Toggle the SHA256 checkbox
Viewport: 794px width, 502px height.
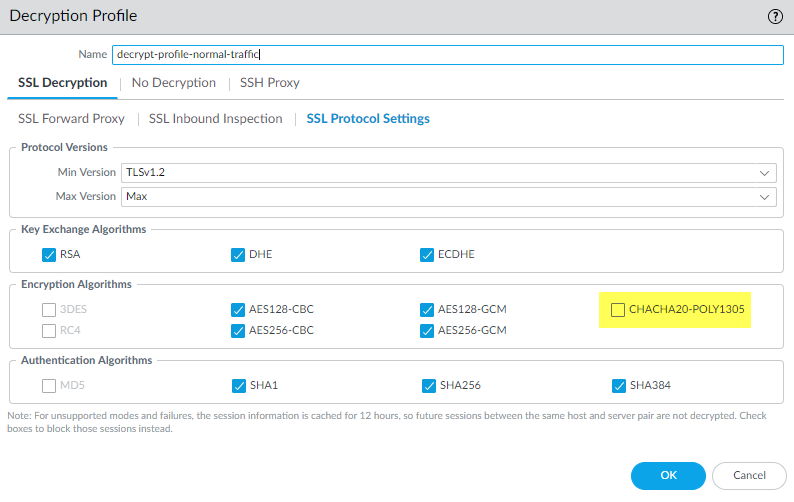tap(428, 385)
